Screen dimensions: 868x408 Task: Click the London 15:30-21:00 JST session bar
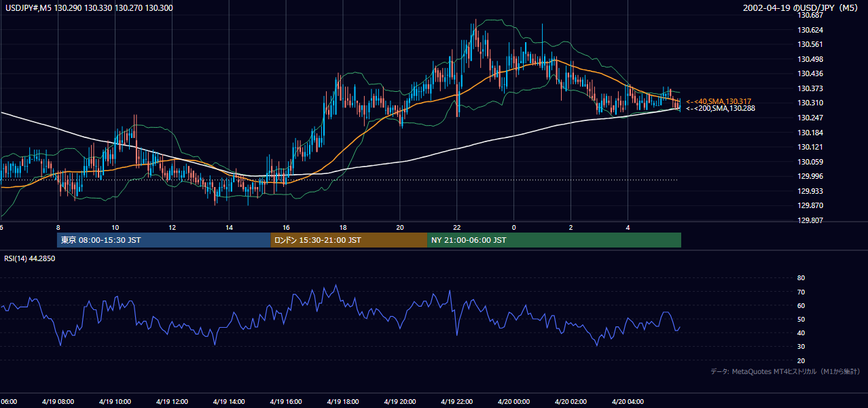pyautogui.click(x=349, y=240)
